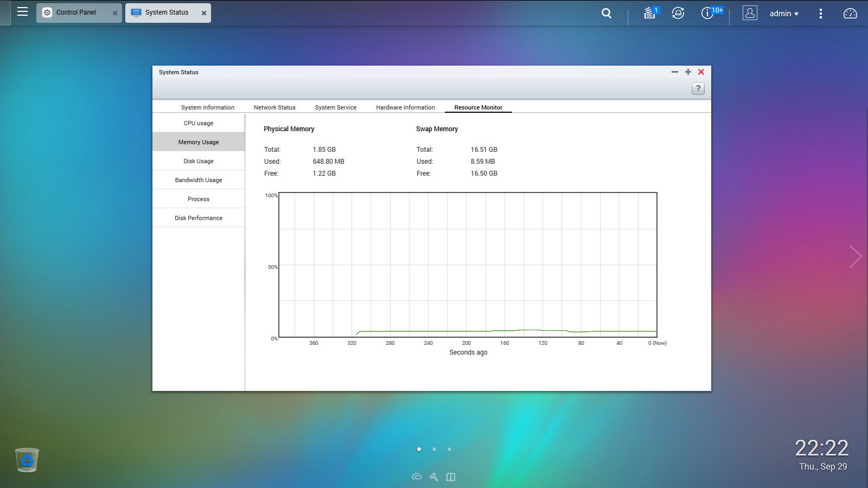Open the three-dot more options menu
The image size is (868, 488).
820,14
